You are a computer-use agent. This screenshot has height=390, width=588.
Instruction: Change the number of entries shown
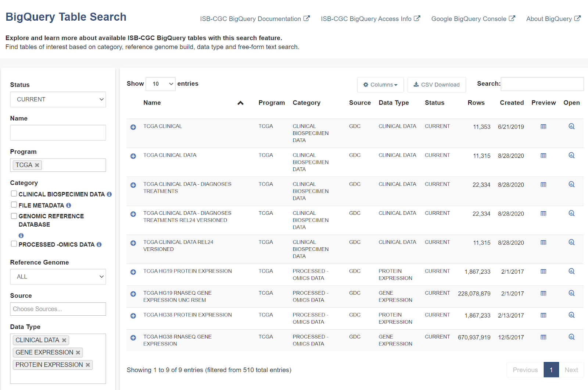[161, 84]
